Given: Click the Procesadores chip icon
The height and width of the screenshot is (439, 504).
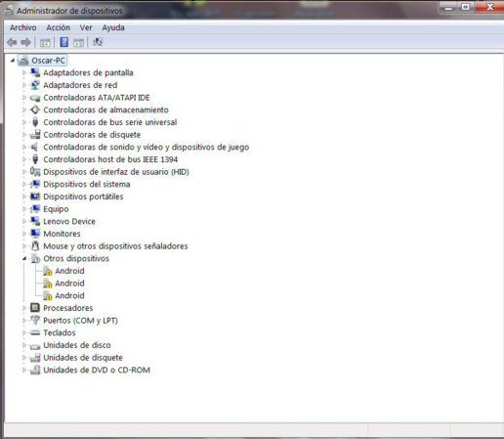Looking at the screenshot, I should 35,308.
